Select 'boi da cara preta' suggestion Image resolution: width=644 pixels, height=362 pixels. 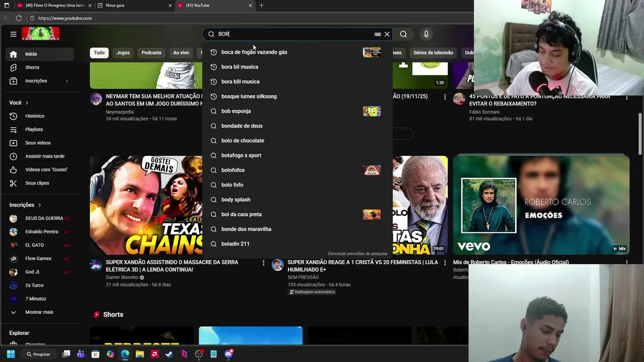pyautogui.click(x=297, y=214)
